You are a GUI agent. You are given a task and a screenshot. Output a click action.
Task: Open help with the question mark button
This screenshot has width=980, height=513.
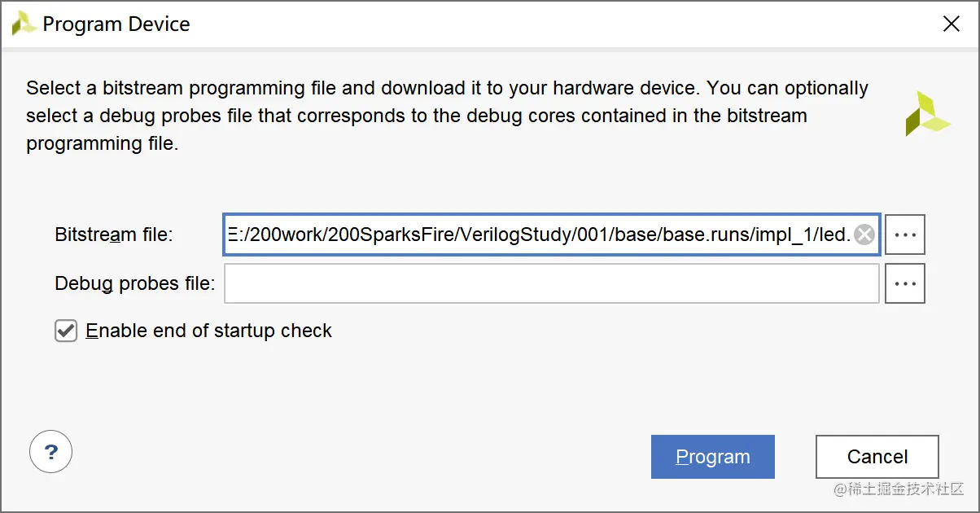(51, 452)
